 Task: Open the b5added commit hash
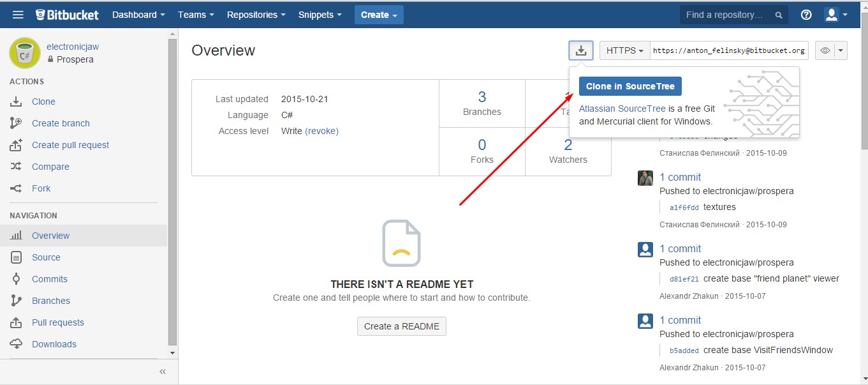[x=684, y=351]
